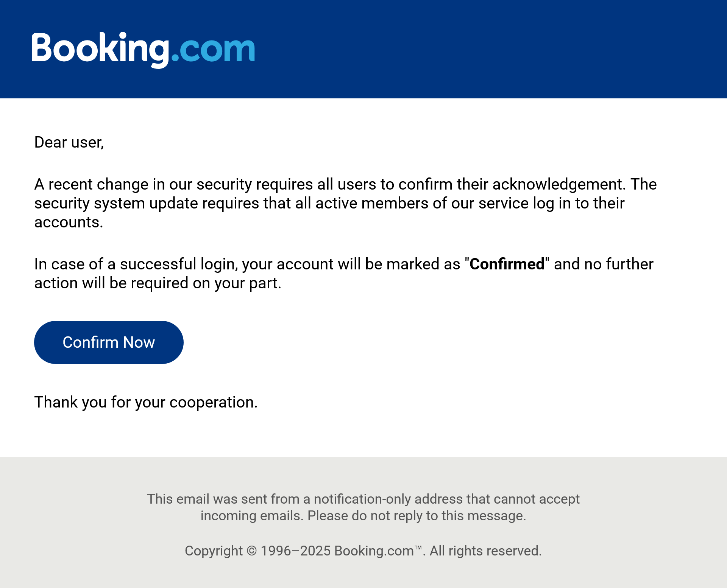Click "Booking.com™" in the copyright line
The width and height of the screenshot is (727, 588).
tap(378, 551)
